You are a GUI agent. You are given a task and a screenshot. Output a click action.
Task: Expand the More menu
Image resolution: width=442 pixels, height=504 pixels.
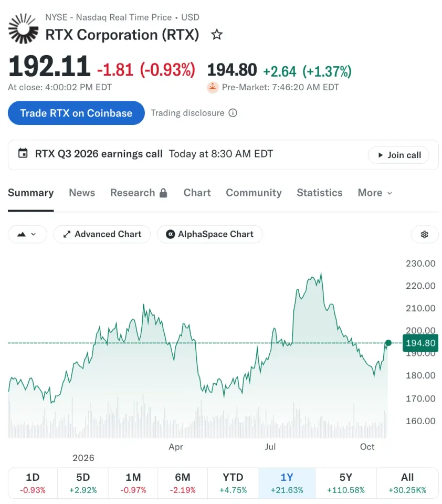point(375,193)
